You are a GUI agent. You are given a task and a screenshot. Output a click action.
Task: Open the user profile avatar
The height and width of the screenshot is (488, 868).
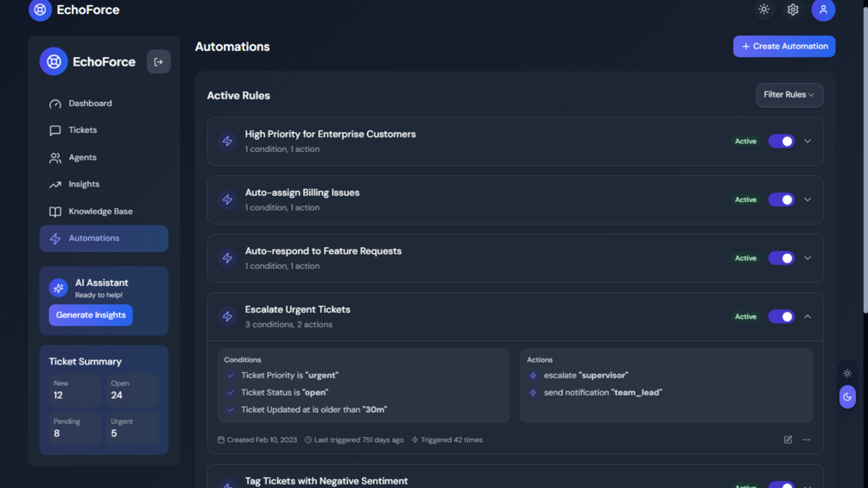click(823, 10)
